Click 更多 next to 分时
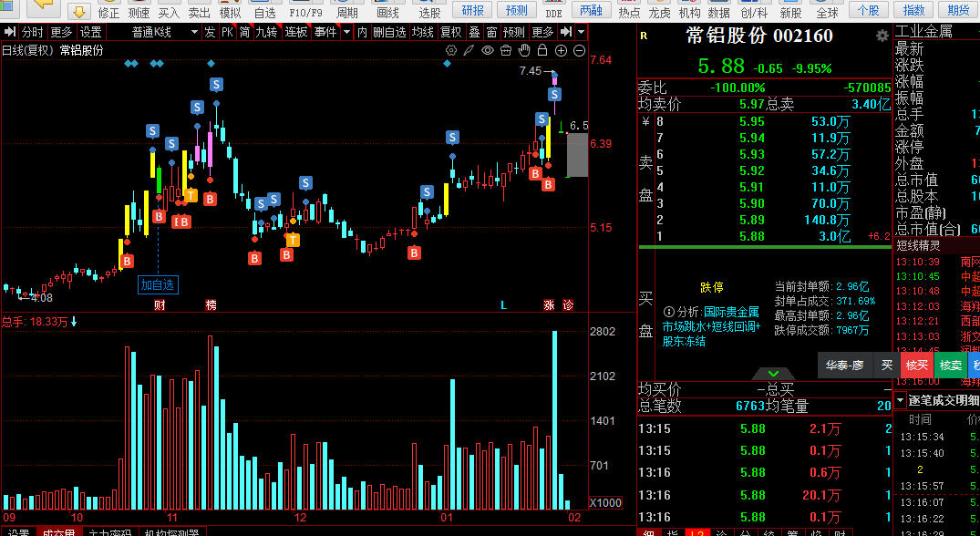 (x=61, y=32)
